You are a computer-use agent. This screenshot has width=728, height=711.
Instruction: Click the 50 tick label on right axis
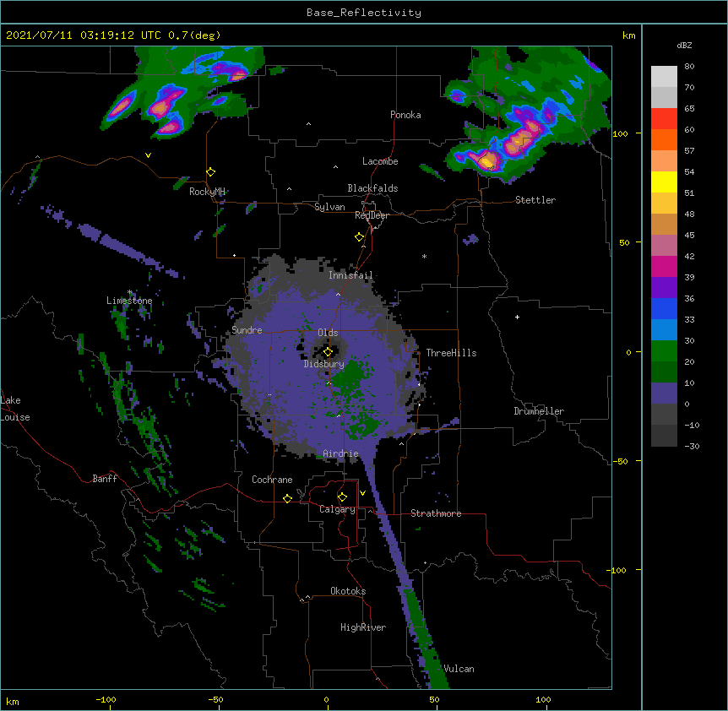click(x=624, y=242)
